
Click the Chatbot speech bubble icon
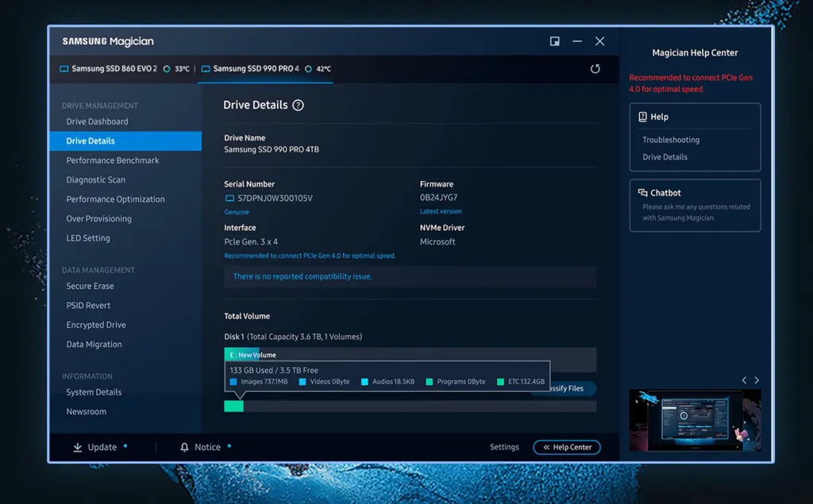pos(642,193)
